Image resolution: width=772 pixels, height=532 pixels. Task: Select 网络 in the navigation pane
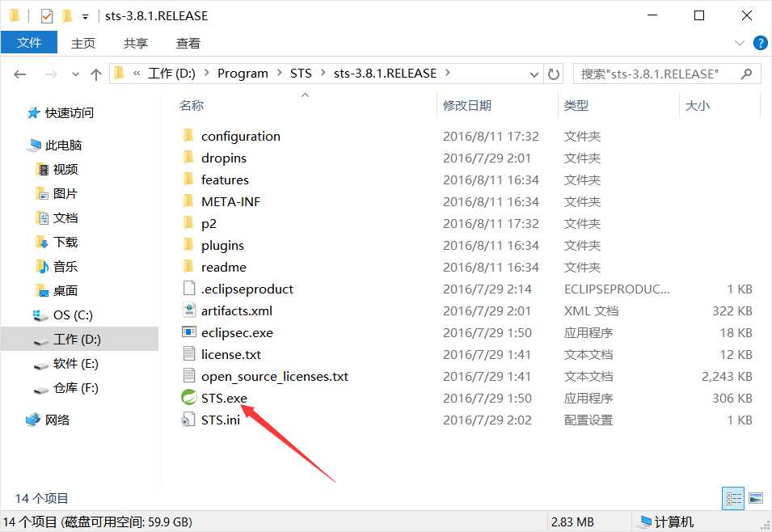pos(48,420)
